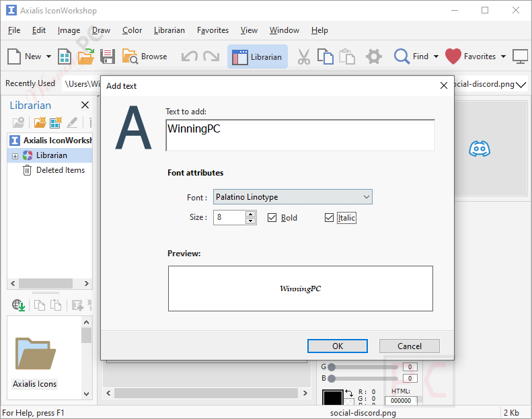Click OK in Add text dialog
The width and height of the screenshot is (532, 419).
337,346
